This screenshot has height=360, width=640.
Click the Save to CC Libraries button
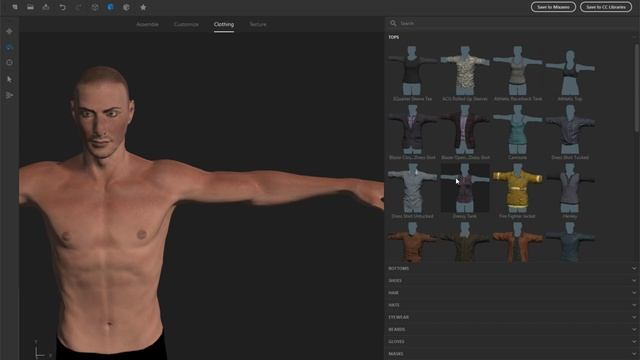pos(606,7)
